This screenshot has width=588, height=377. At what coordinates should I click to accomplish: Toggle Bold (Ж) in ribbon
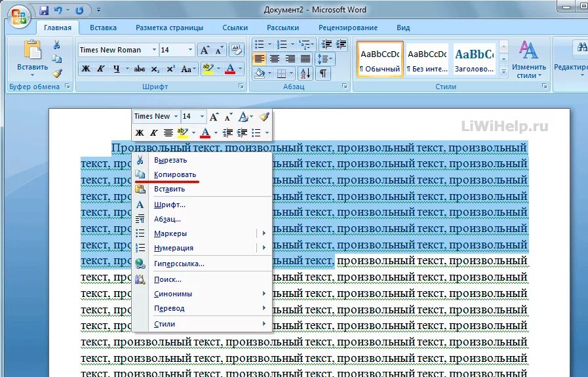point(86,69)
